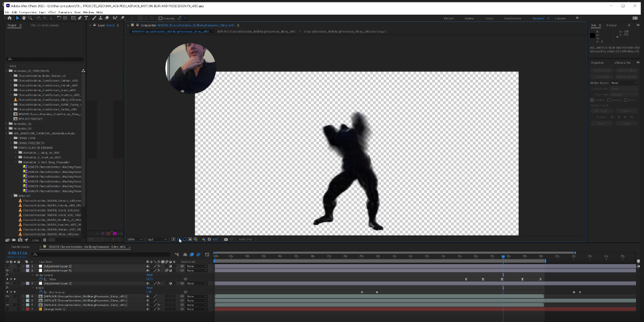Screen dimensions: 644x322
Task: Toggle eye for layer 6 REPLACE footage
Action: point(7,305)
